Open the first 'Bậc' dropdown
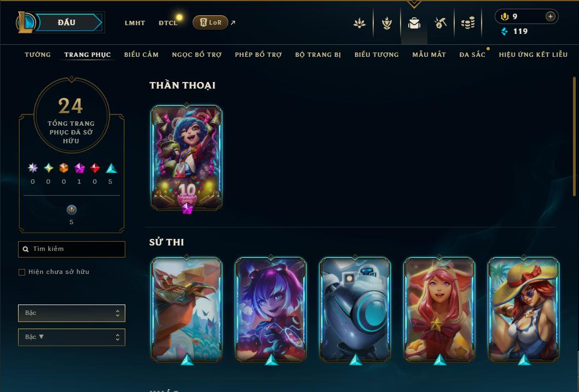 click(72, 313)
